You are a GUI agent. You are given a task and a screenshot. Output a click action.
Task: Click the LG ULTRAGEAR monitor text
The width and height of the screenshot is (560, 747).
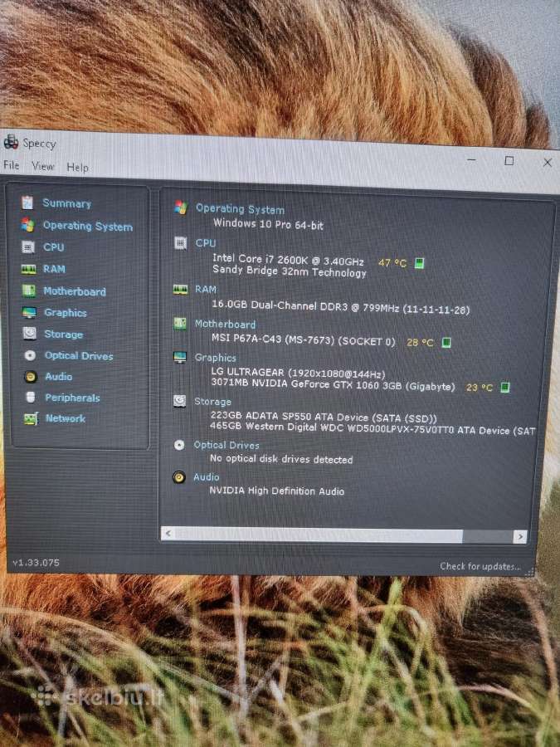coord(298,373)
